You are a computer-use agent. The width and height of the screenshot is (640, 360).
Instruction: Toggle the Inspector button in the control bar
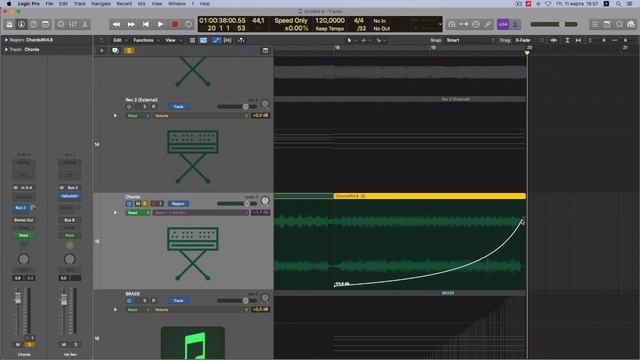21,24
